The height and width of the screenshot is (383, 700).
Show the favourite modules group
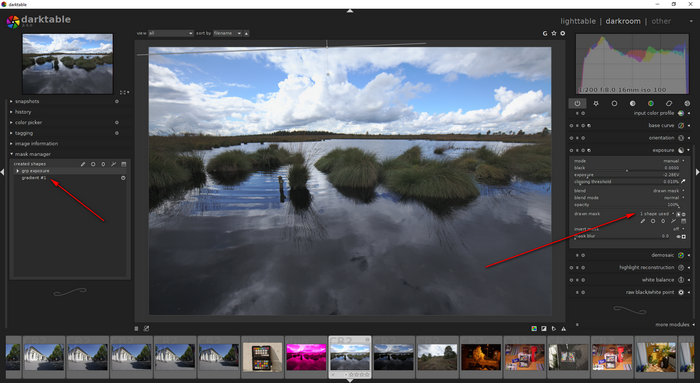(596, 103)
